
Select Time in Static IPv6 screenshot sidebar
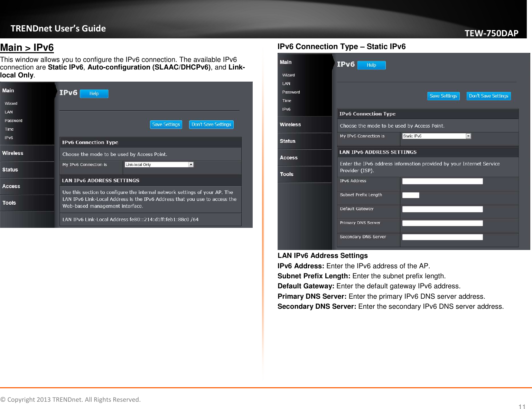pyautogui.click(x=287, y=101)
